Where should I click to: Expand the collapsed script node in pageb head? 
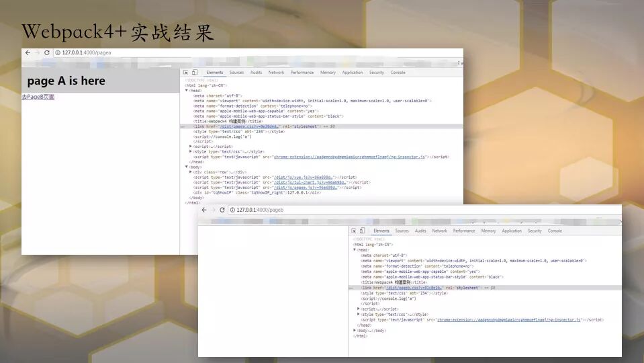coord(359,309)
